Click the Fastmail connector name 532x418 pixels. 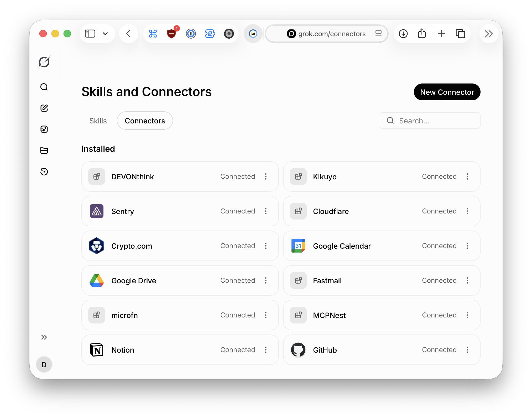click(x=327, y=281)
